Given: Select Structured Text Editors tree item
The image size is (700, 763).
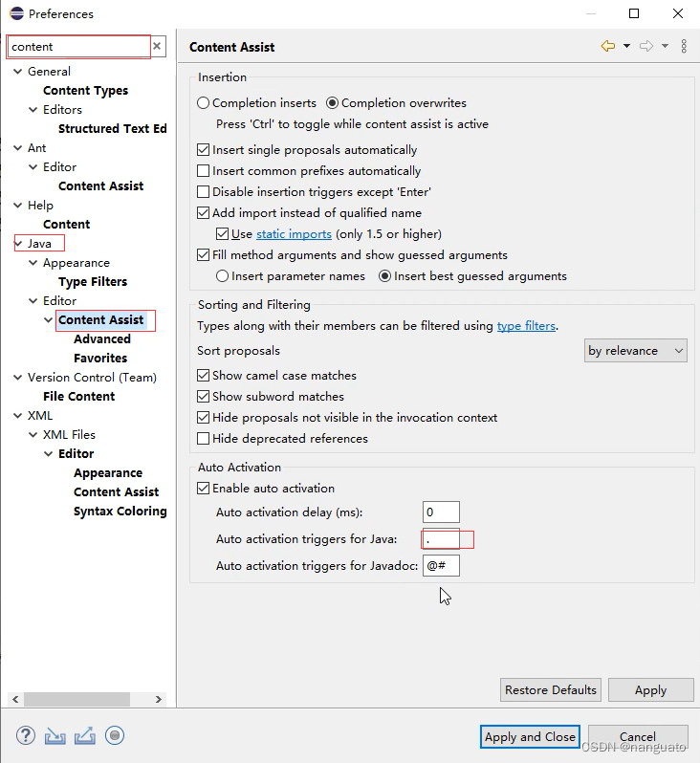Looking at the screenshot, I should (x=113, y=128).
